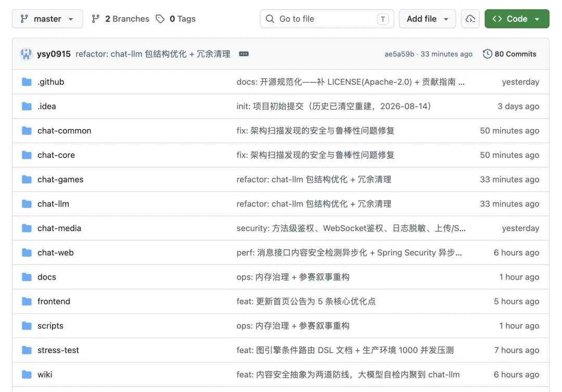This screenshot has height=392, width=562.
Task: Expand commit message ellipsis button
Action: pyautogui.click(x=244, y=54)
